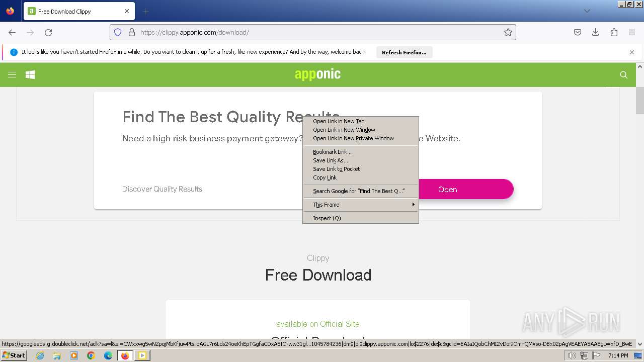Image resolution: width=644 pixels, height=362 pixels.
Task: Click the apponic logo
Action: coord(317,74)
